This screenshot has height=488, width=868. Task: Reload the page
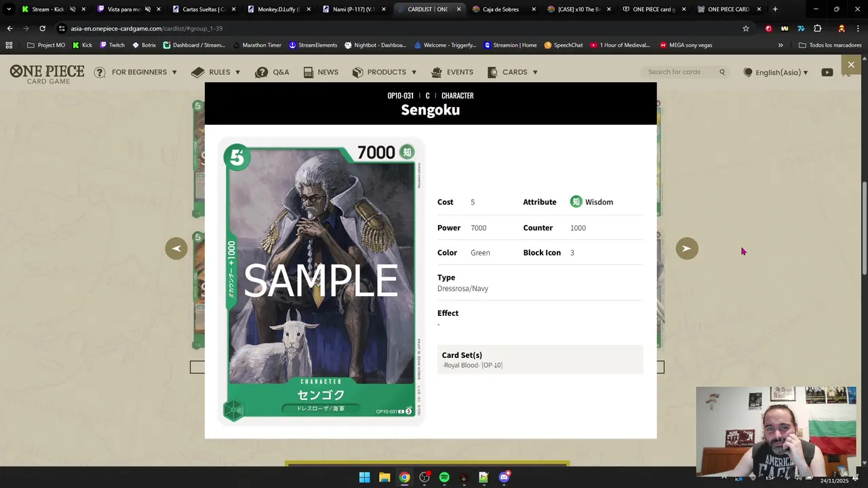42,28
